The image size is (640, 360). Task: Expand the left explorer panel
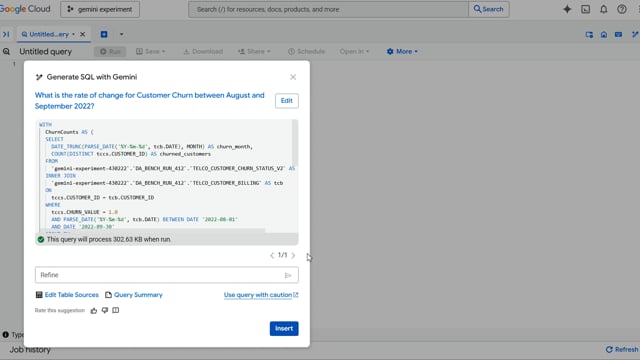(6, 34)
